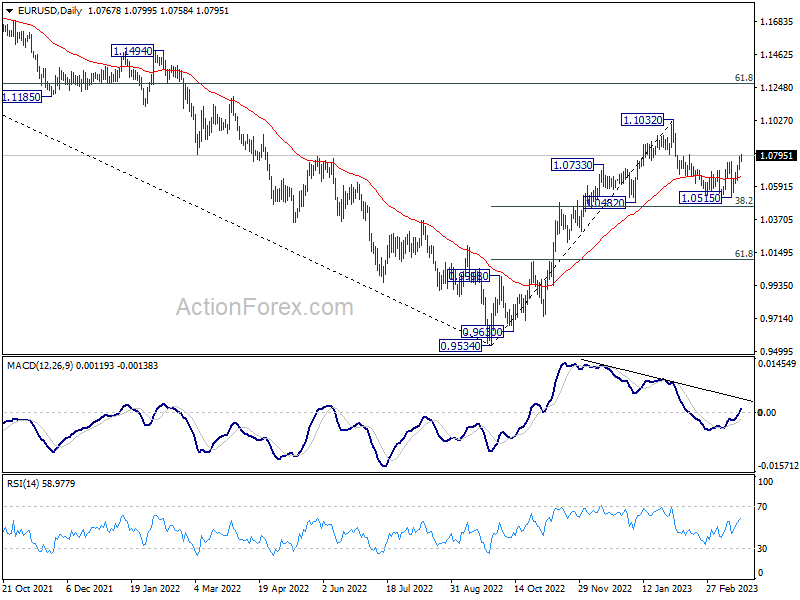Click the 1.16835 price axis value
The image size is (800, 600).
pos(777,21)
